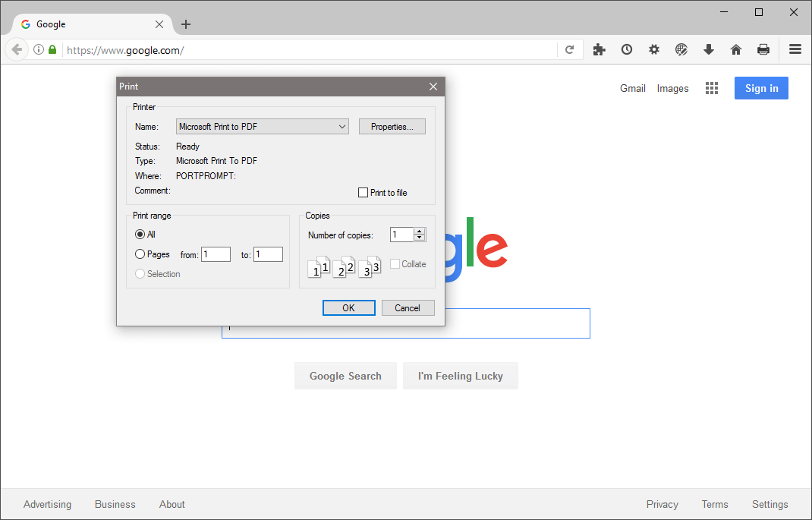Decrease number of copies with down arrow
Screen dimensions: 812x520
pyautogui.click(x=420, y=238)
